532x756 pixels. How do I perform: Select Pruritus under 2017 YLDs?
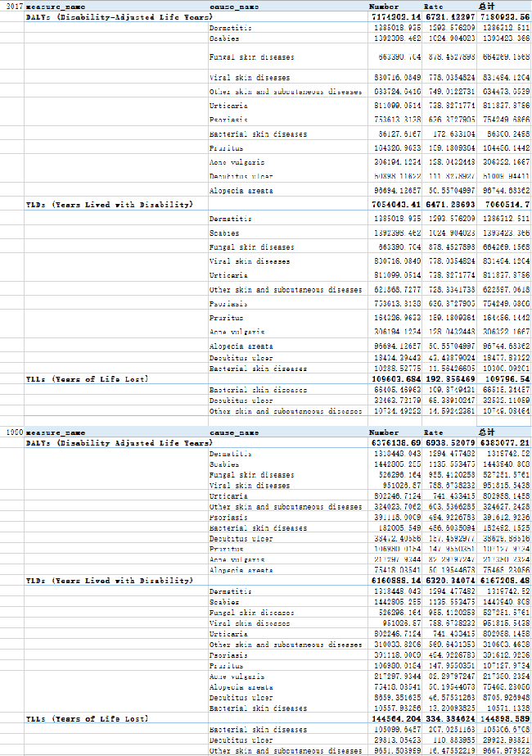(x=226, y=318)
